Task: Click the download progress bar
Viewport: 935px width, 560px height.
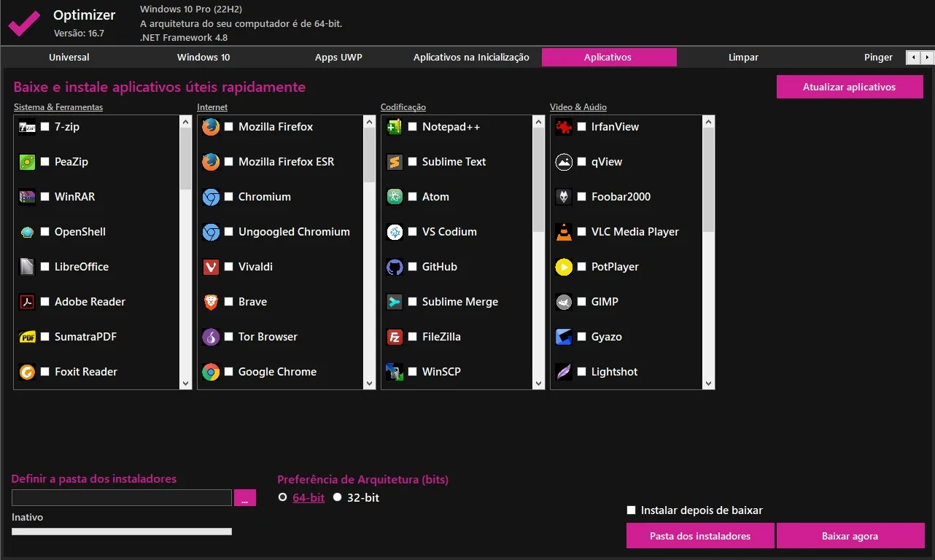Action: pyautogui.click(x=122, y=532)
